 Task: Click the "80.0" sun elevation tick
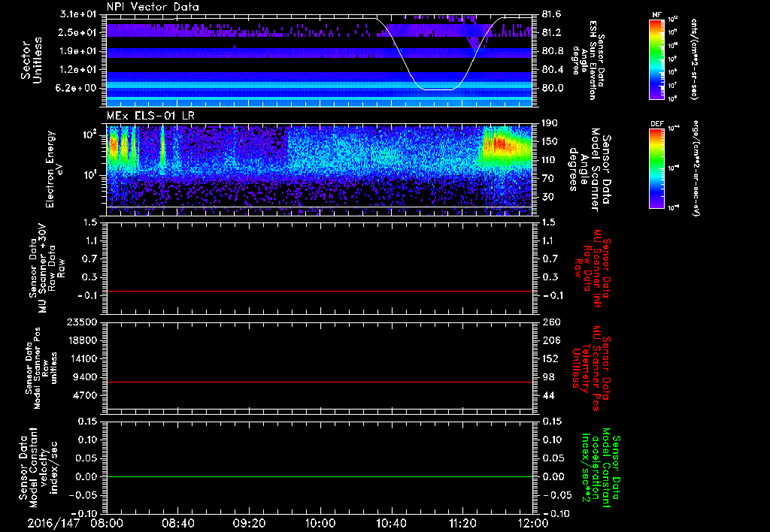pos(551,88)
